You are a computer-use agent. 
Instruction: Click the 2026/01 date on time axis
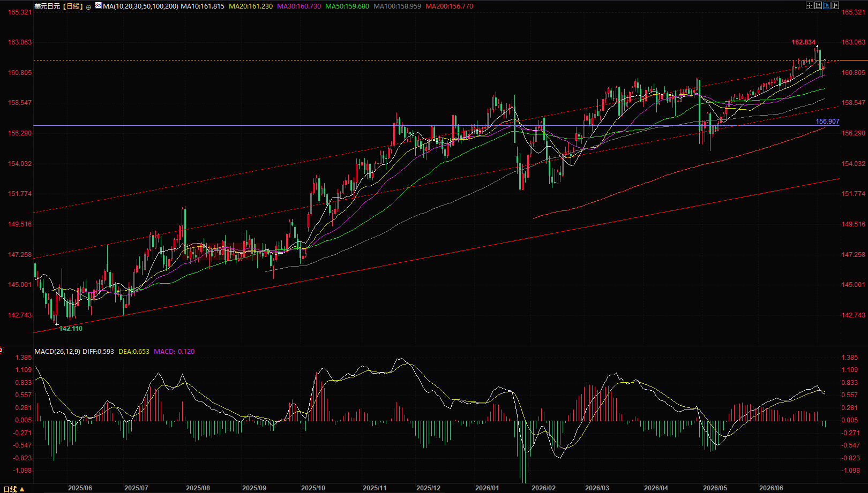487,488
